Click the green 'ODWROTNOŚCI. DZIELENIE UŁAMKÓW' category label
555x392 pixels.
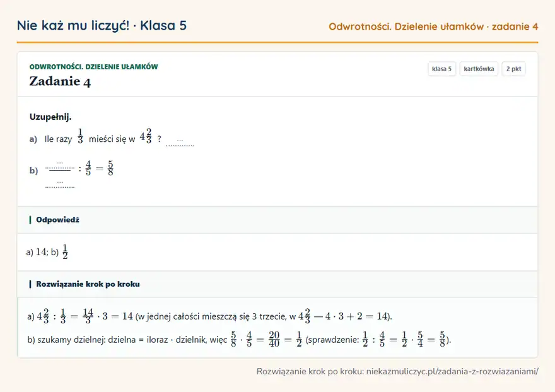click(94, 67)
